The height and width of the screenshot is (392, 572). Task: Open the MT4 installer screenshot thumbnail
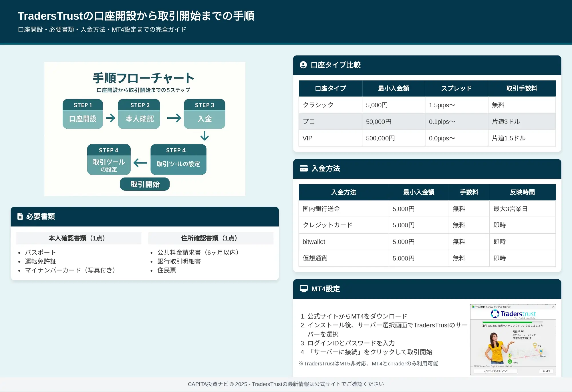coord(513,340)
